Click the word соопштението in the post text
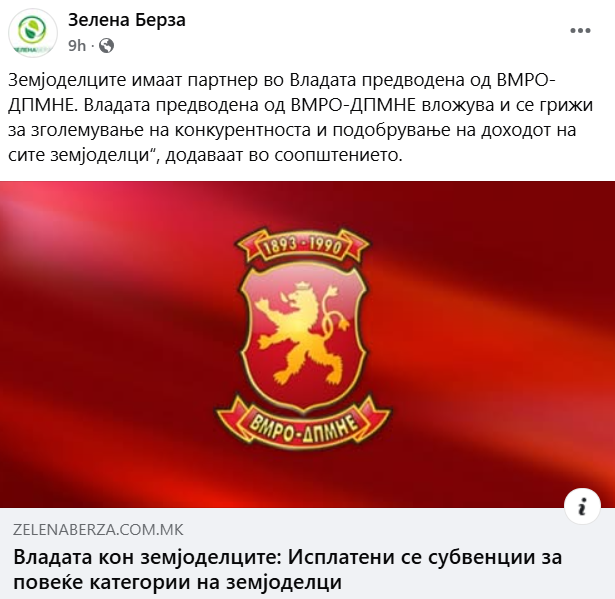The width and height of the screenshot is (615, 599). [x=338, y=156]
